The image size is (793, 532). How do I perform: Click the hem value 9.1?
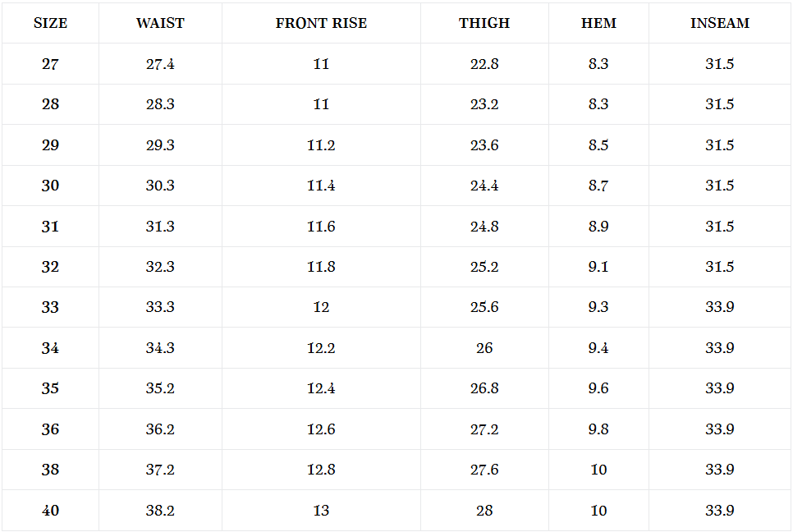pyautogui.click(x=598, y=267)
